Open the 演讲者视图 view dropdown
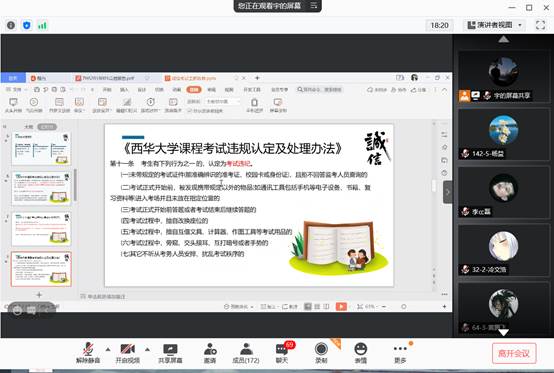This screenshot has width=554, height=373. (494, 25)
